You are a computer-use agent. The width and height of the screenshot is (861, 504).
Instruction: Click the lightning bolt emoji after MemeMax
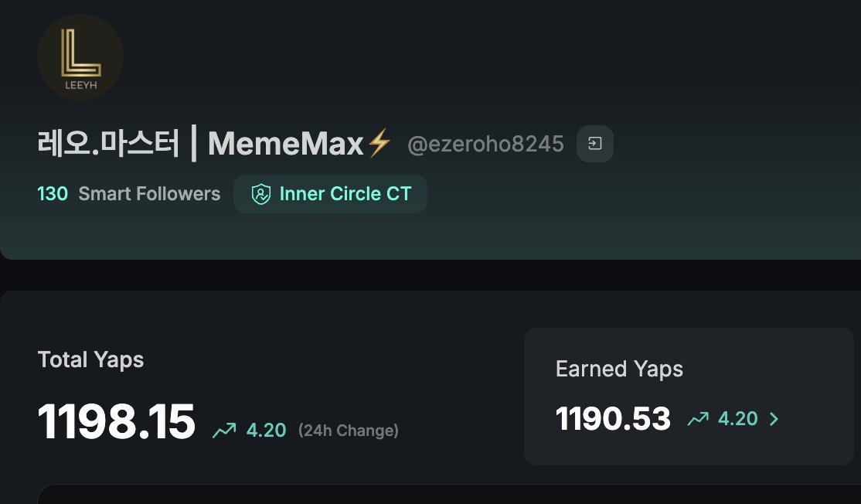379,144
